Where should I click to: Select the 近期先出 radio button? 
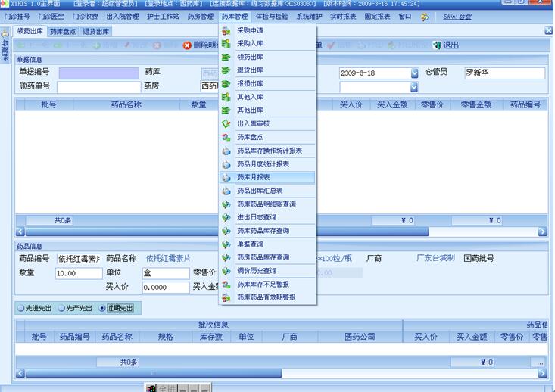(x=102, y=308)
